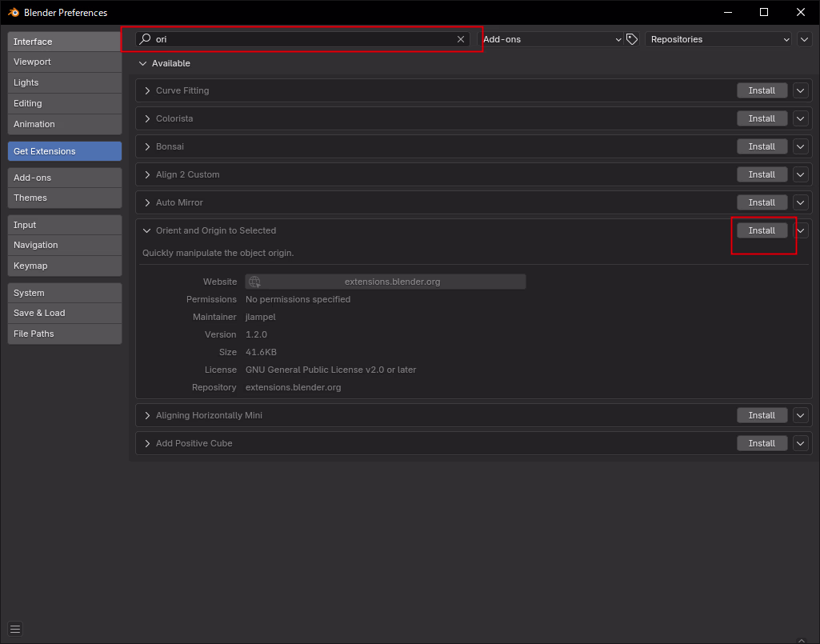Select the Get Extensions tab
The width and height of the screenshot is (820, 644).
[65, 151]
